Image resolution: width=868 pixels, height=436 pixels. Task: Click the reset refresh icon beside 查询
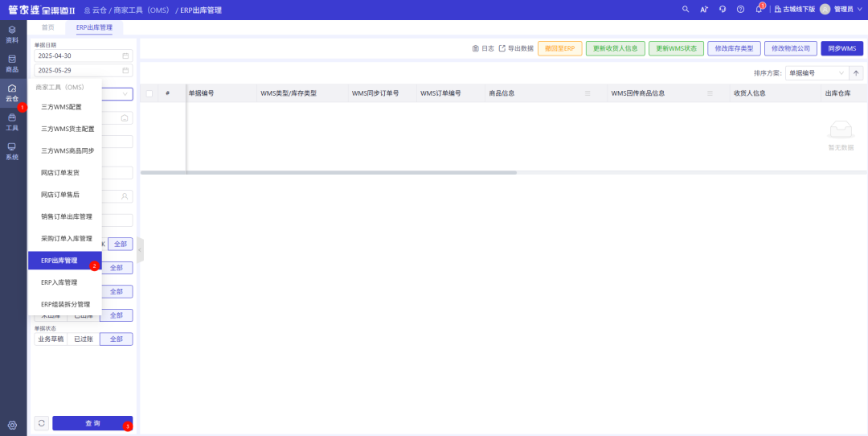pyautogui.click(x=42, y=423)
